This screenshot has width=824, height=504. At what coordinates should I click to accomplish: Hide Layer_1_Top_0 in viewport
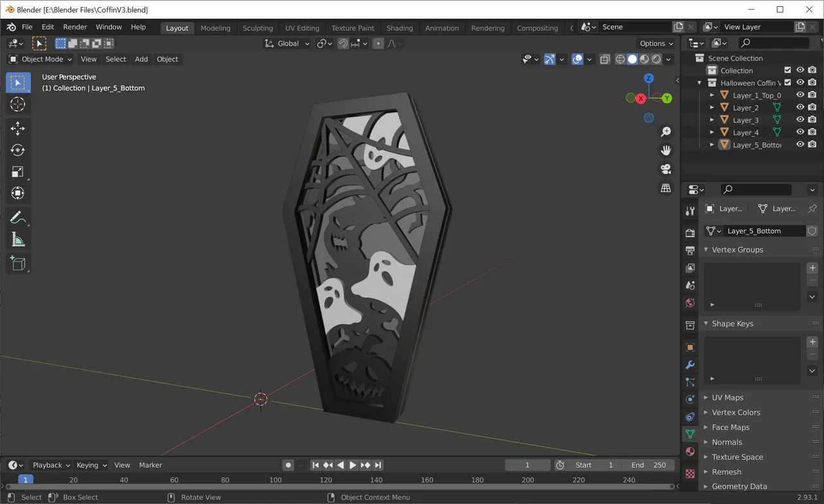[800, 95]
